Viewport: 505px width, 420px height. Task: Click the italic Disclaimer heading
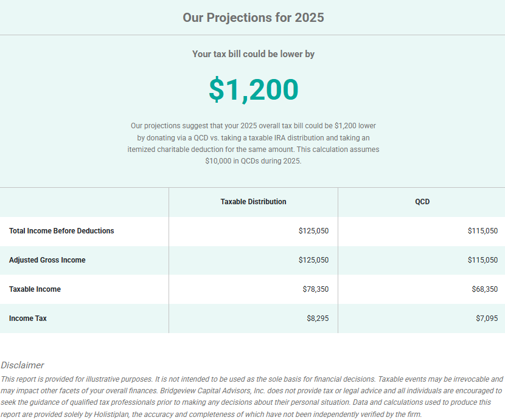pos(23,365)
